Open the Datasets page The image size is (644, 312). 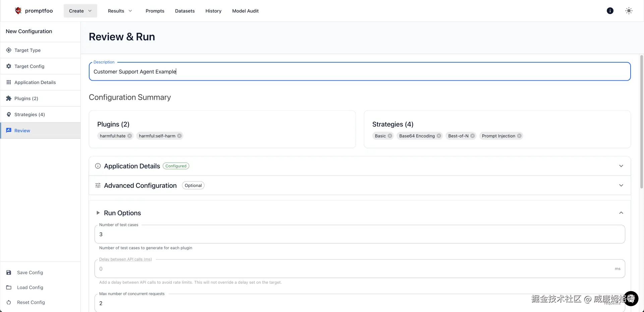(x=185, y=11)
